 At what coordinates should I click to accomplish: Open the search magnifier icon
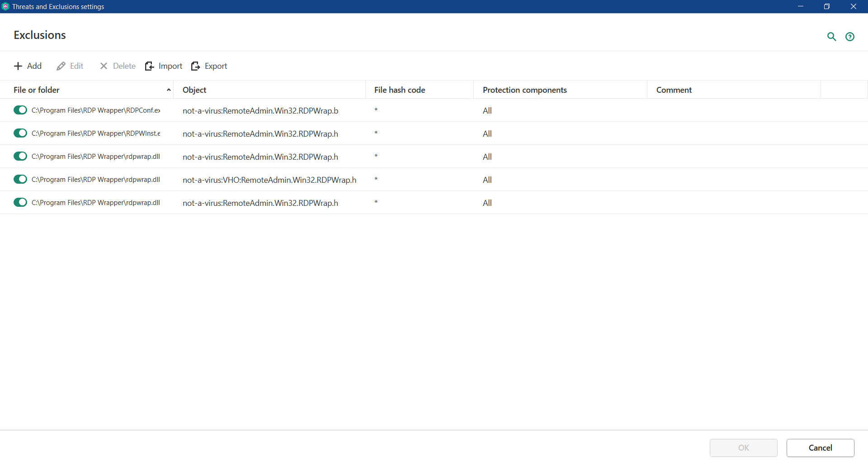point(831,37)
